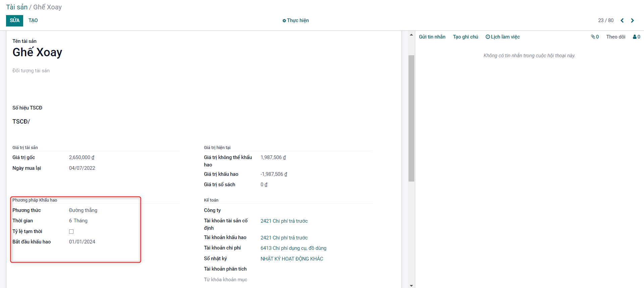The image size is (644, 288).
Task: Go to the next asset record arrow
Action: (632, 20)
